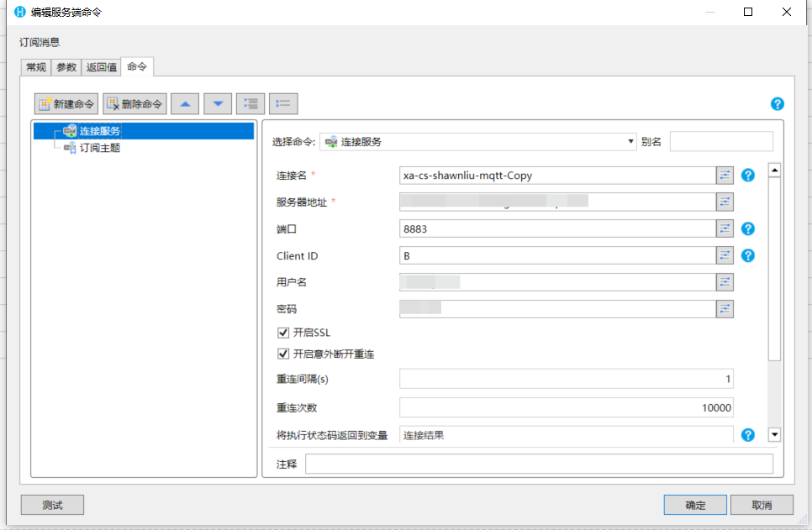Click the 新建命令 button
The image size is (812, 530).
(66, 104)
